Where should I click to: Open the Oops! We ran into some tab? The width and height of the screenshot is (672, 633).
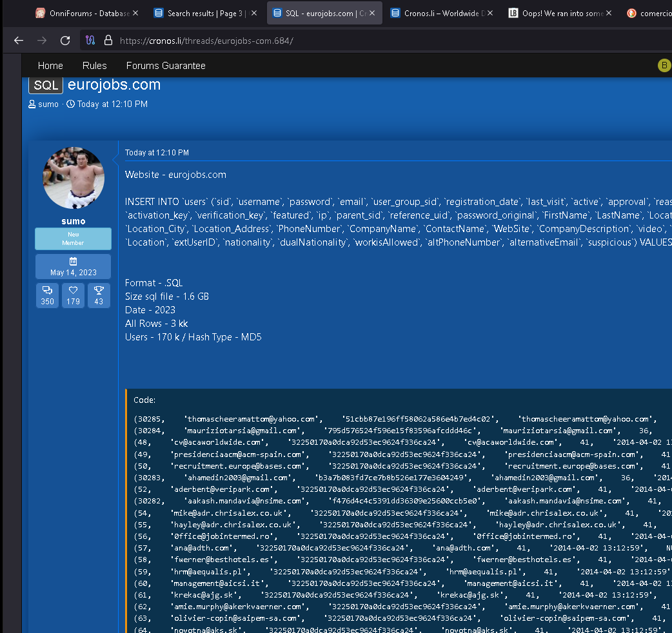[x=560, y=14]
